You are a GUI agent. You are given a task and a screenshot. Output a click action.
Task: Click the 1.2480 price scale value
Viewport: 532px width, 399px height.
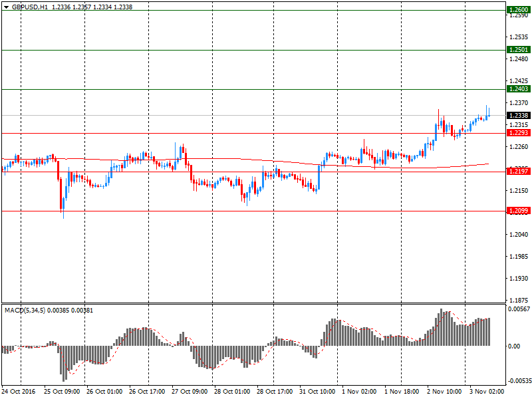pos(519,59)
